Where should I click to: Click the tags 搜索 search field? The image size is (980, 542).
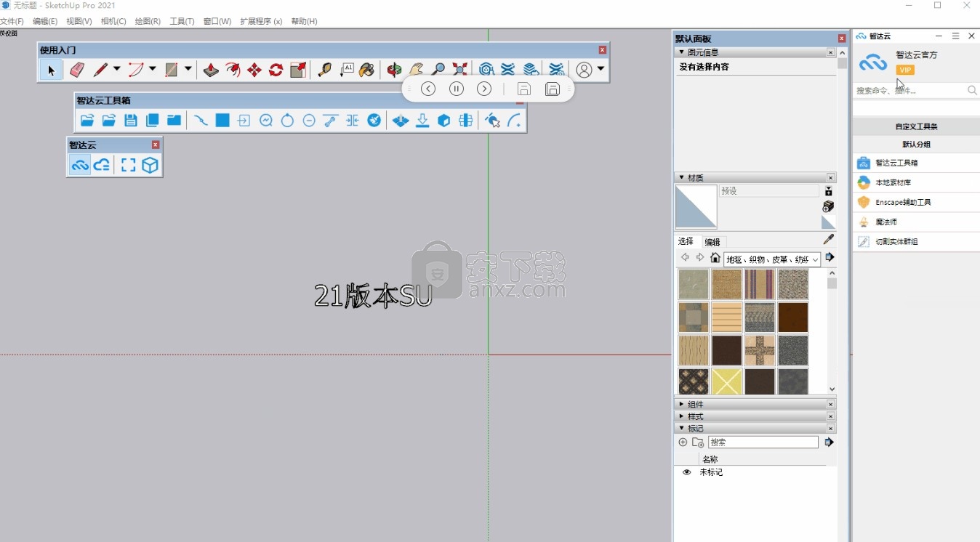(x=763, y=442)
